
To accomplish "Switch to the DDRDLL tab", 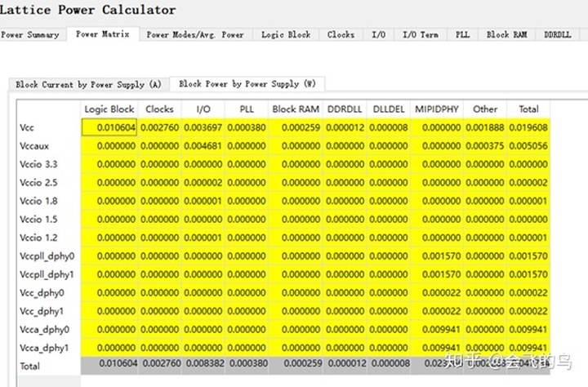I will (x=557, y=34).
